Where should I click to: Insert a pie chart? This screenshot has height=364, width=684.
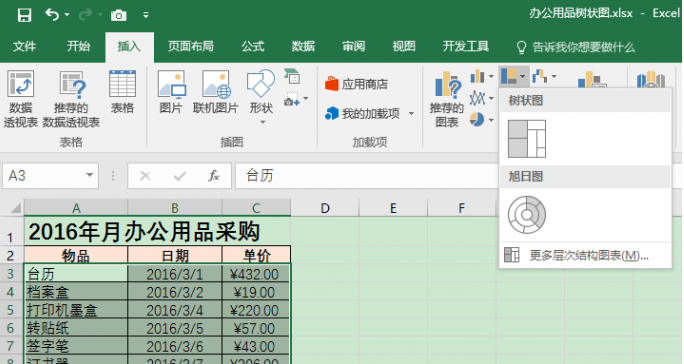coord(477,119)
